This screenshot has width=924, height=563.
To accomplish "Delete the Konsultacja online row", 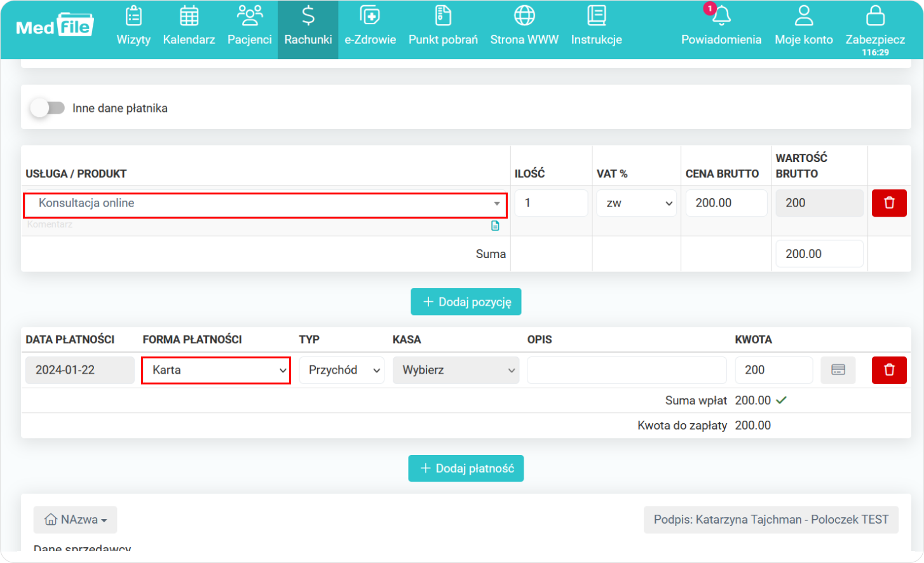I will click(x=889, y=203).
